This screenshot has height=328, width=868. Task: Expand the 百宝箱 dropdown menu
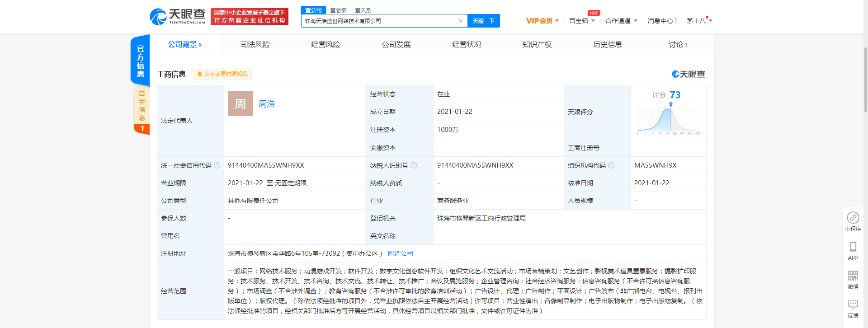coord(581,21)
